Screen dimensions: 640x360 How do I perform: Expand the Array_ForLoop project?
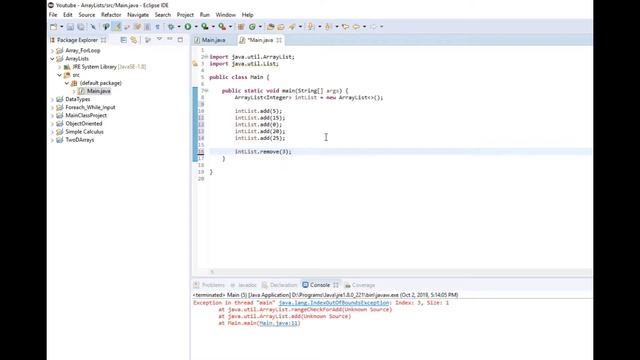point(52,51)
